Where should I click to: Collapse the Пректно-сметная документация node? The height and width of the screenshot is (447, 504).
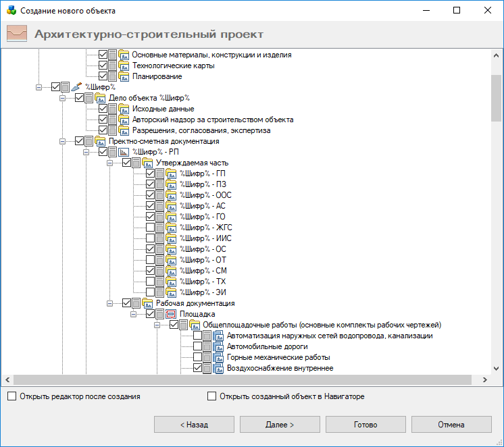[x=63, y=141]
